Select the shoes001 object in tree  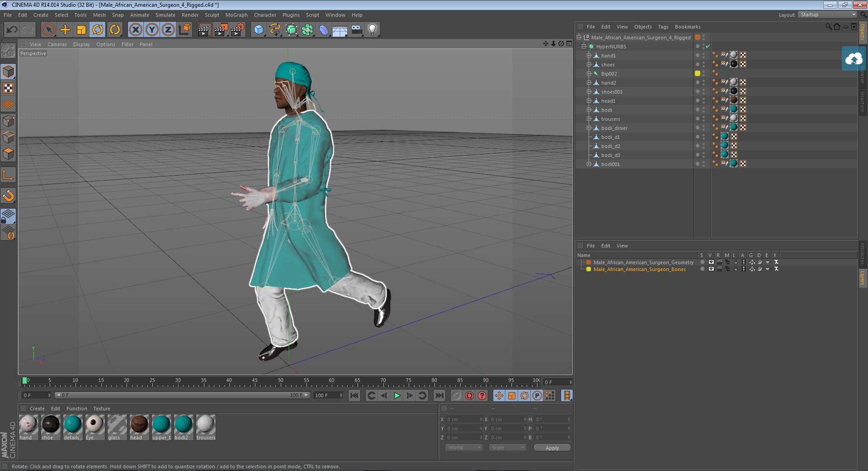click(x=612, y=92)
